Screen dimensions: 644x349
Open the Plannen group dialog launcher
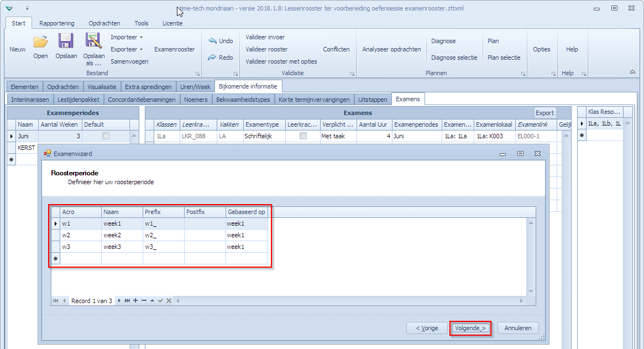coord(523,74)
